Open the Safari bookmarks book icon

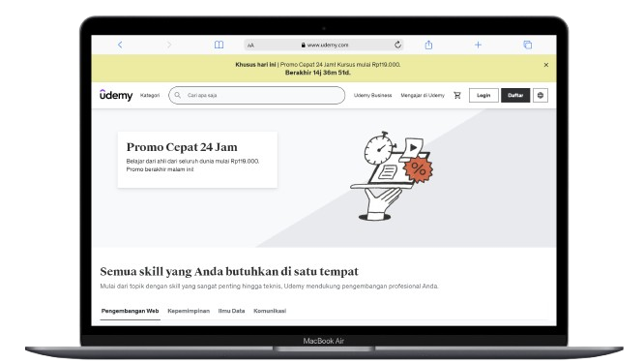pos(219,45)
